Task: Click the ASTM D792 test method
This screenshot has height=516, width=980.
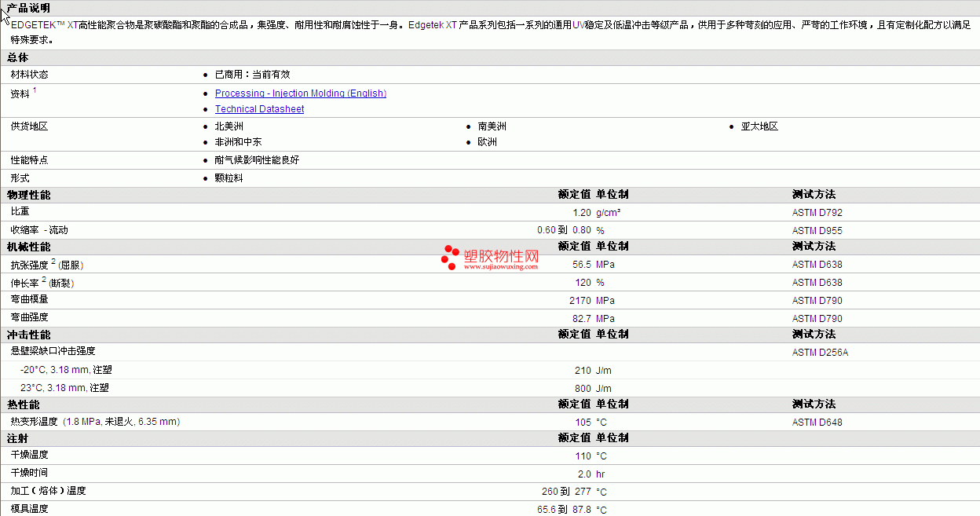Action: (x=817, y=213)
